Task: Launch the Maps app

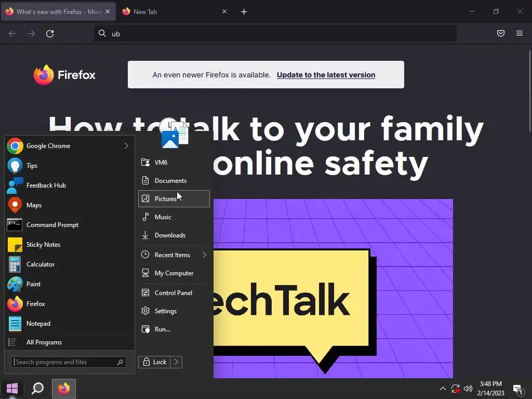Action: click(x=69, y=205)
